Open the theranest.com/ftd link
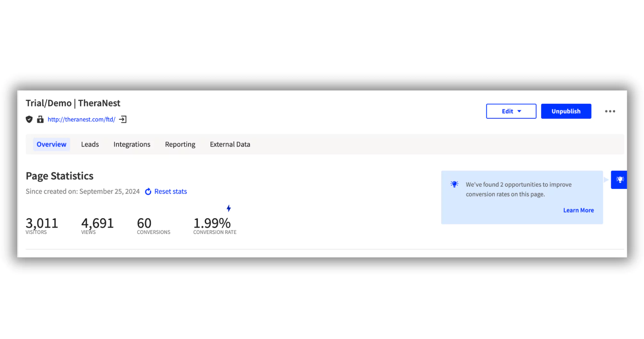Image resolution: width=644 pixels, height=339 pixels. (x=81, y=119)
